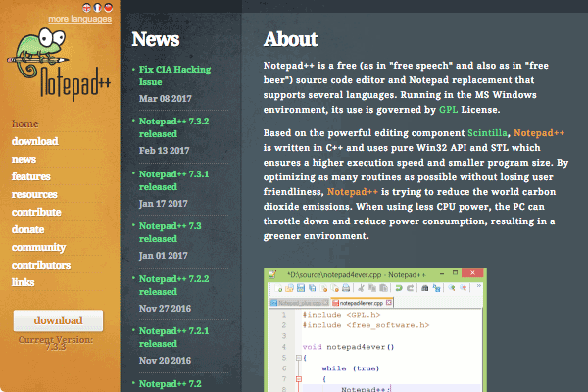
Task: Click the Feb 13 2017 date text
Action: click(x=164, y=150)
